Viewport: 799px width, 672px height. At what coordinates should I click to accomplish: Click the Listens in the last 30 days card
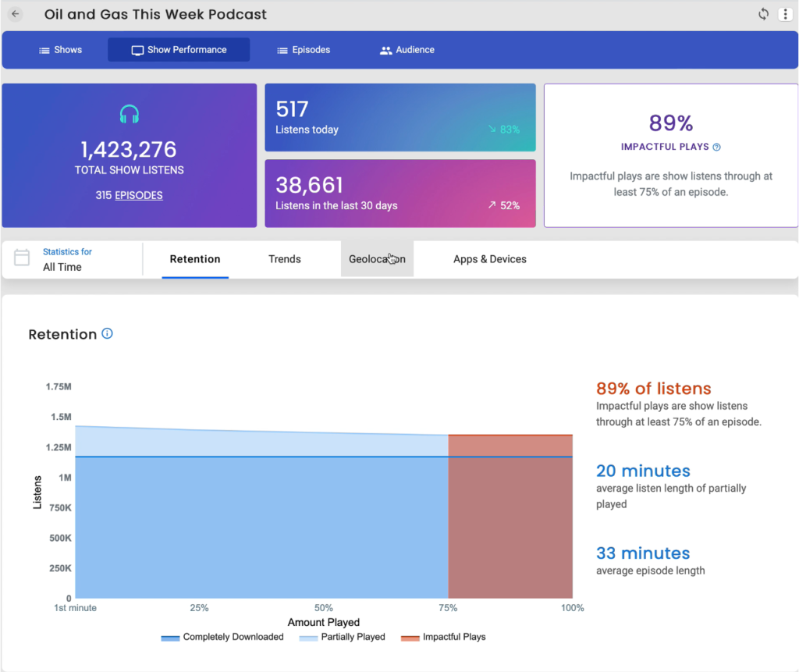tap(400, 194)
